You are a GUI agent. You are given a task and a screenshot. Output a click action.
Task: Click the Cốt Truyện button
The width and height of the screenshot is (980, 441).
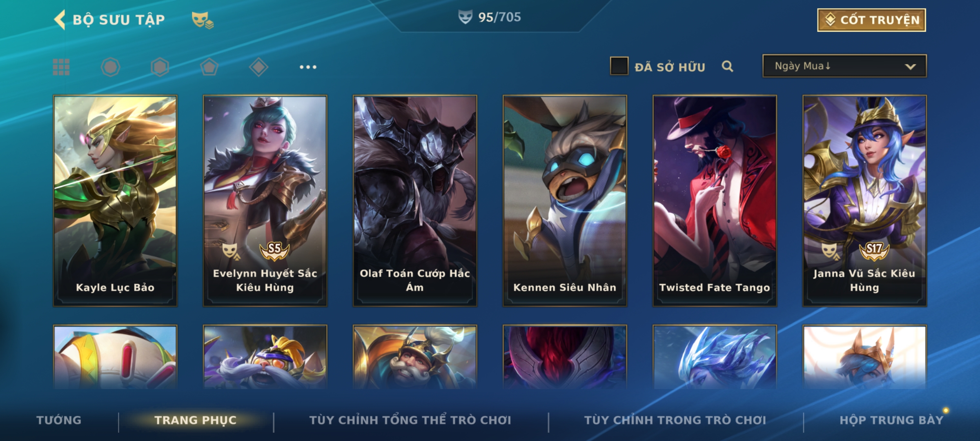(871, 20)
